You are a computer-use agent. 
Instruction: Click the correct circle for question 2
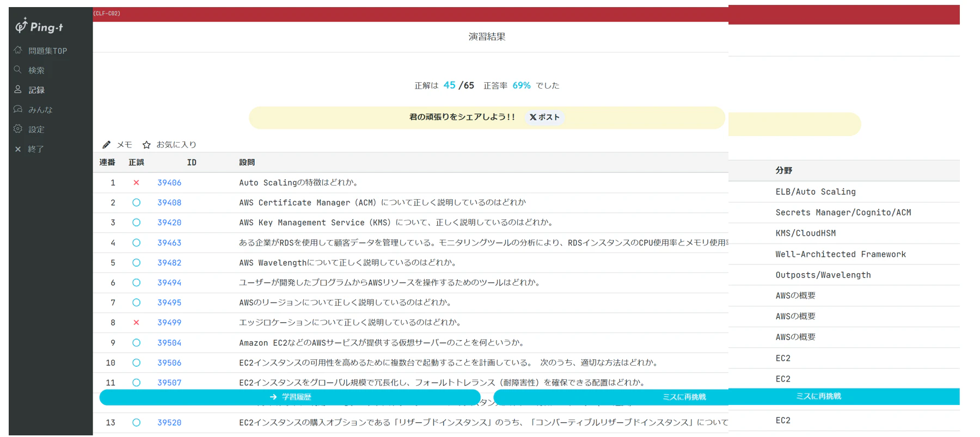point(136,202)
